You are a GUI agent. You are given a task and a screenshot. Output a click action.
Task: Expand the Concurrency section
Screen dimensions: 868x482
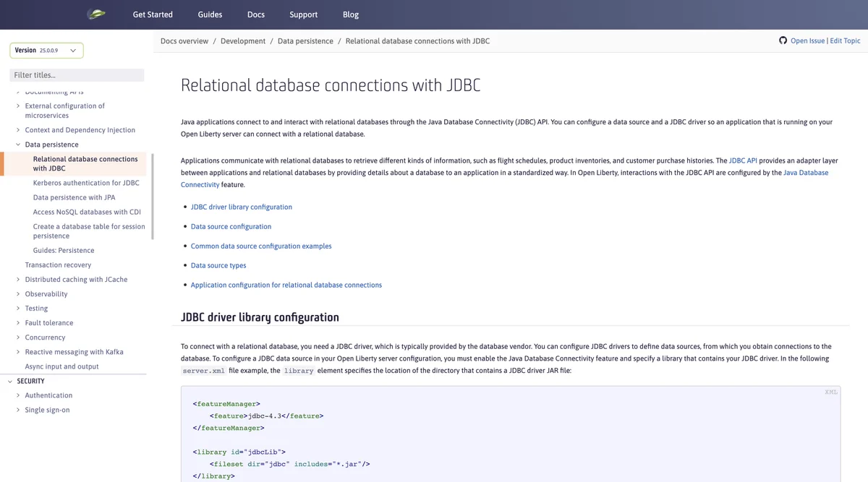[17, 337]
